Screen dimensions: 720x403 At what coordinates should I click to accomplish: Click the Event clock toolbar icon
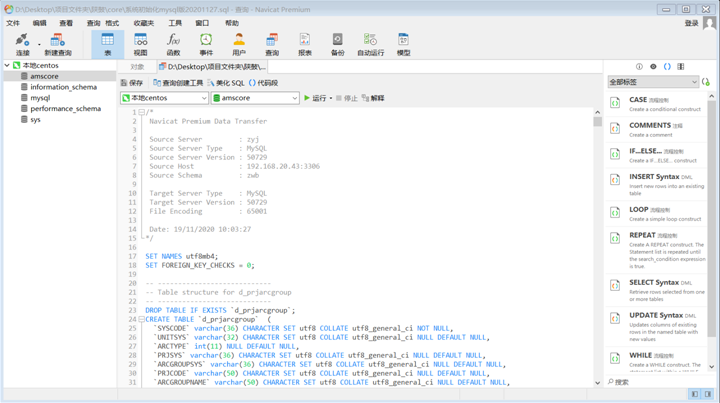coord(206,45)
